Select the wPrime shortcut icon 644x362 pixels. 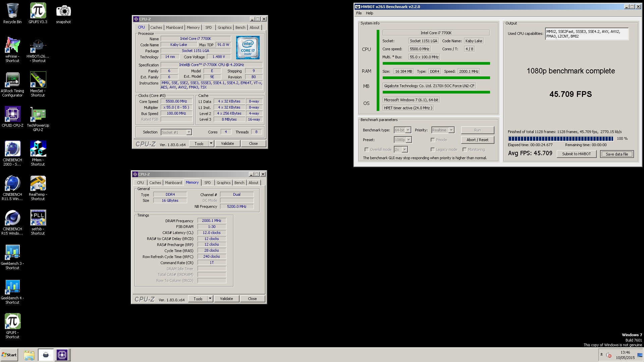coord(12,50)
